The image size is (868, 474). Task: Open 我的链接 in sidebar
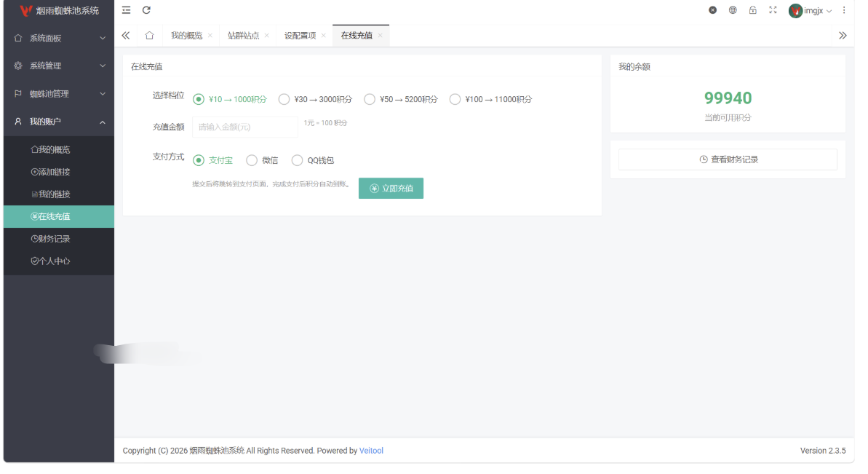tap(59, 194)
